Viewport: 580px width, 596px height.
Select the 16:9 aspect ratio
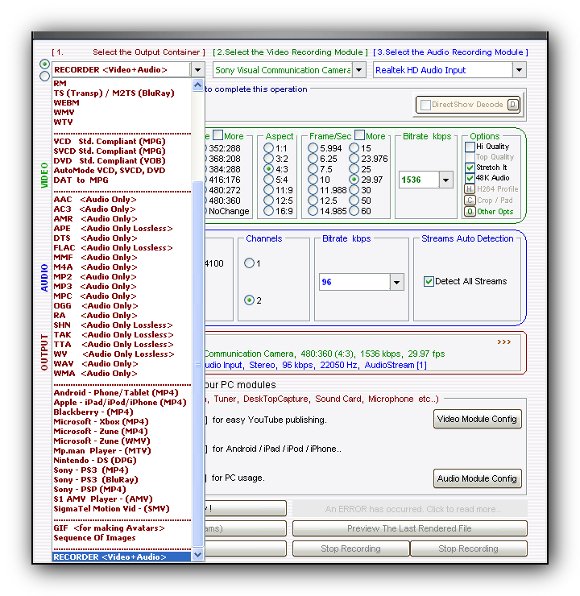click(x=268, y=211)
